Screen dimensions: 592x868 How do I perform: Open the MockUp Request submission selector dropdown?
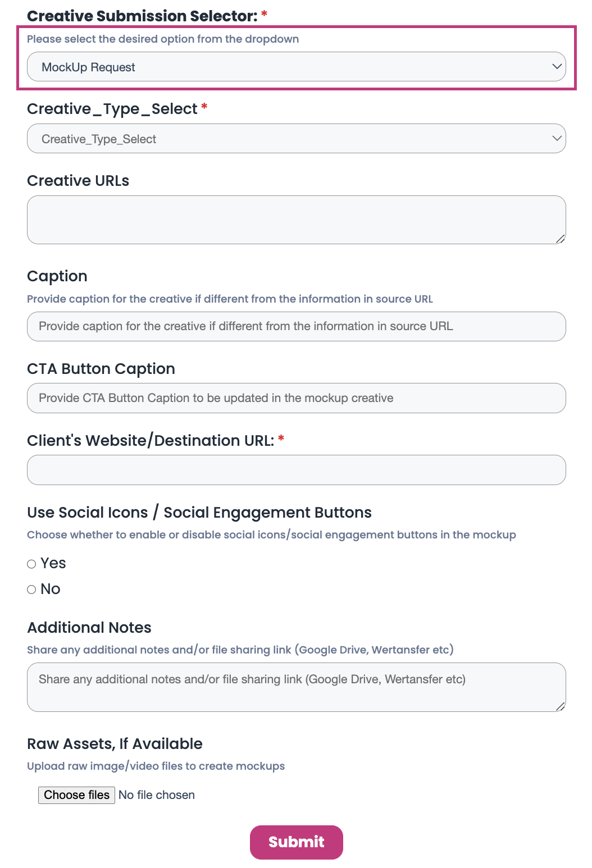coord(281,67)
